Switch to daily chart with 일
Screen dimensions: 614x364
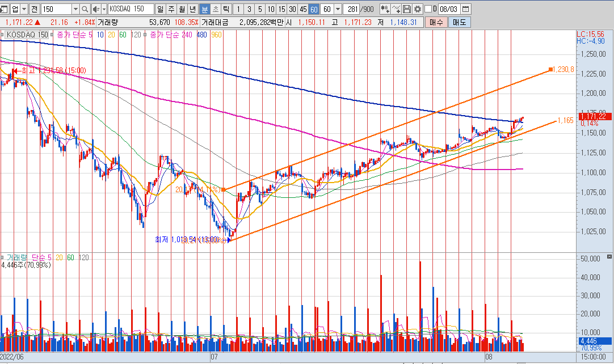161,9
